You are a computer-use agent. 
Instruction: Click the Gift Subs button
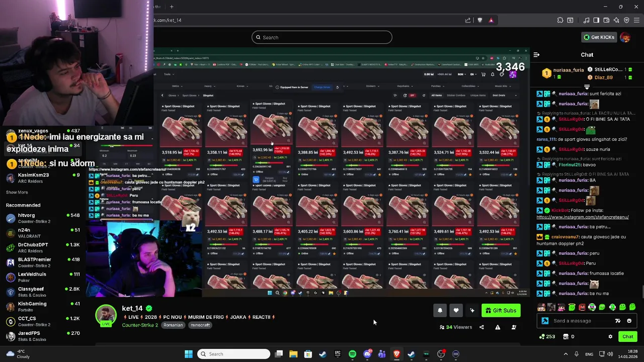coord(501,310)
